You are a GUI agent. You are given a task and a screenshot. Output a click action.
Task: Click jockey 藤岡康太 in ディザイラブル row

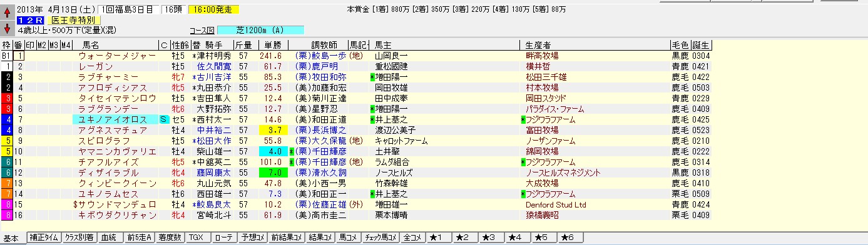214,172
